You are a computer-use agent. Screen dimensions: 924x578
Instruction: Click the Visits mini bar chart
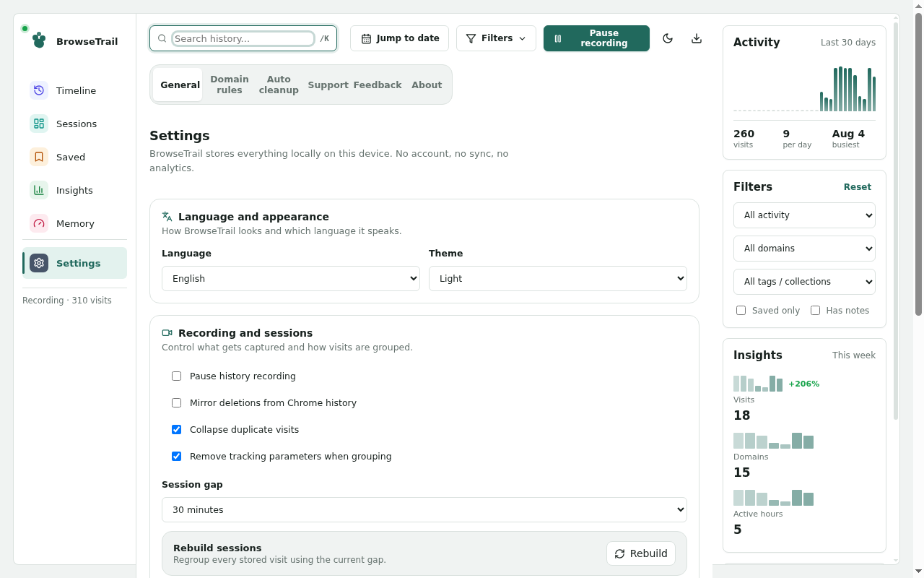(x=758, y=383)
